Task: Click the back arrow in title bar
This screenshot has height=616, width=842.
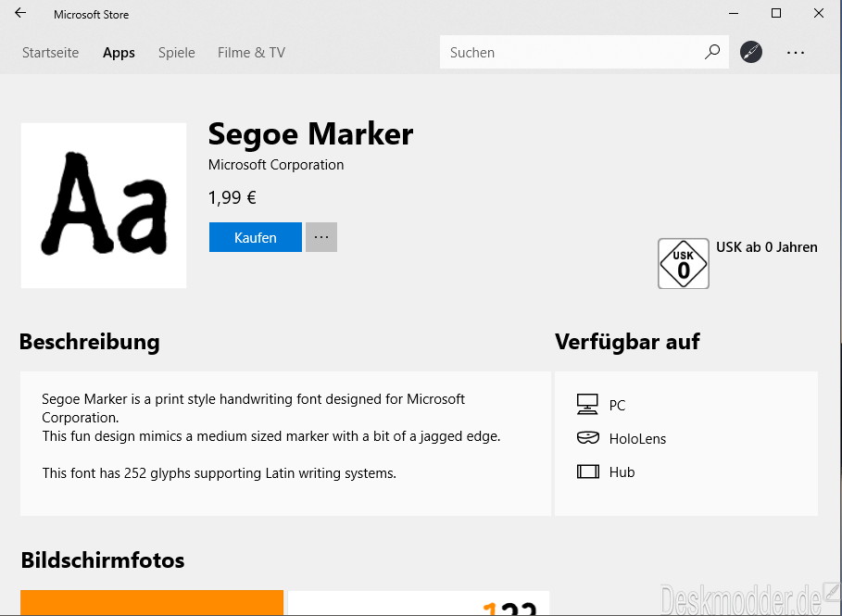Action: point(20,13)
